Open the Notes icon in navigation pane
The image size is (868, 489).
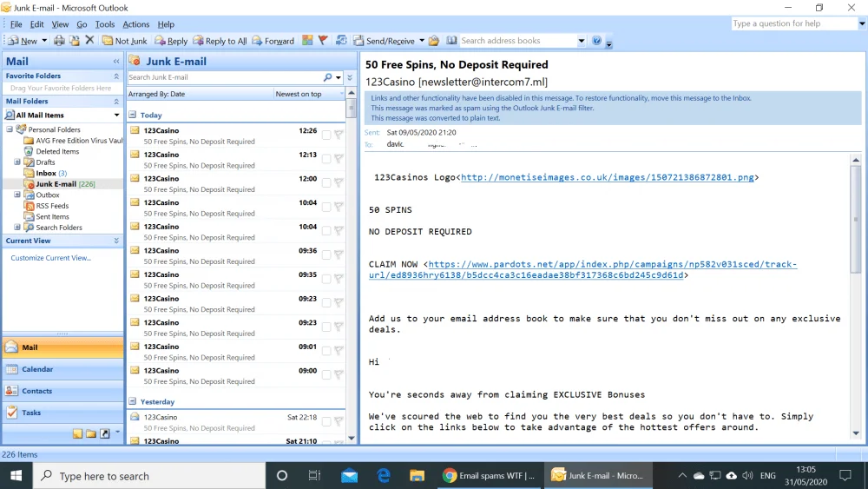(x=77, y=433)
